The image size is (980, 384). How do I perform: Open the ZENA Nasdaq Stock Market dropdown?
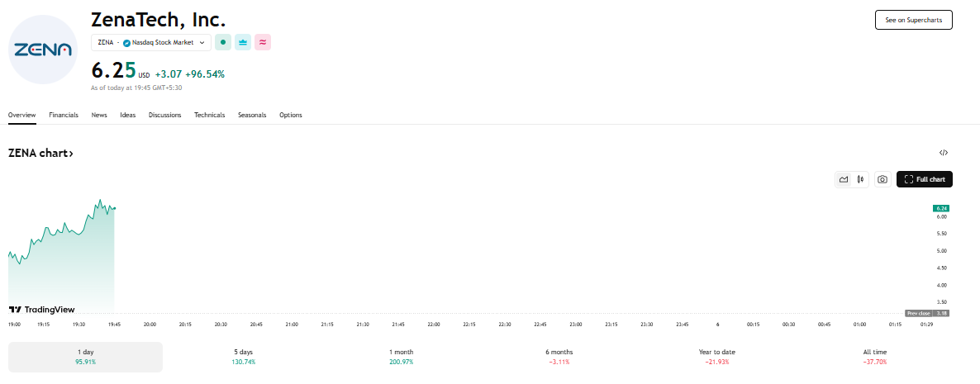[x=150, y=42]
